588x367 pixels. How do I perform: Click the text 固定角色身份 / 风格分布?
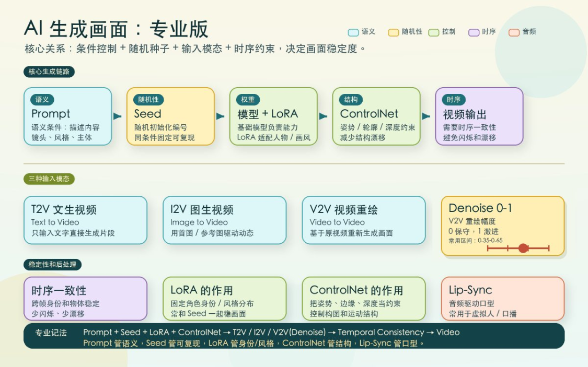[212, 303]
